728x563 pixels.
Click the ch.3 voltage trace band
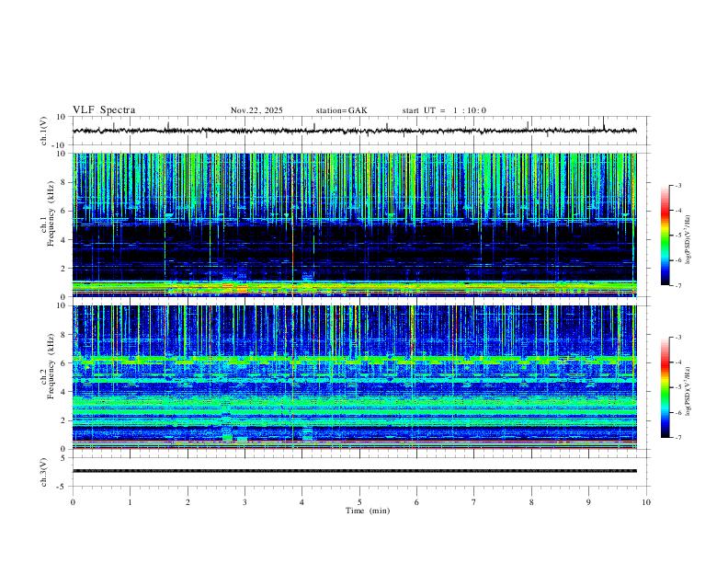tap(355, 471)
